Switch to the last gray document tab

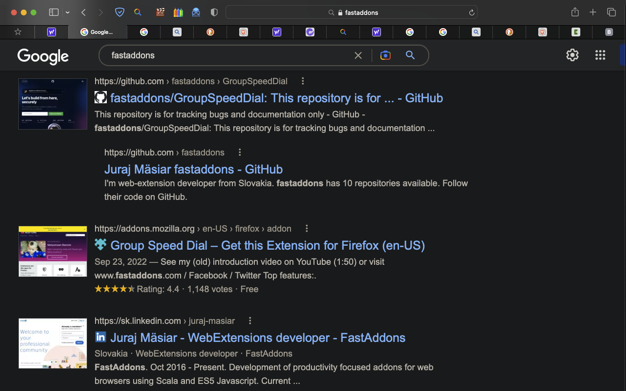click(x=608, y=32)
